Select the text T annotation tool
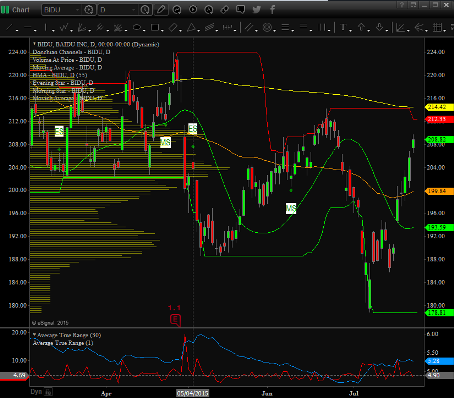 (343, 28)
